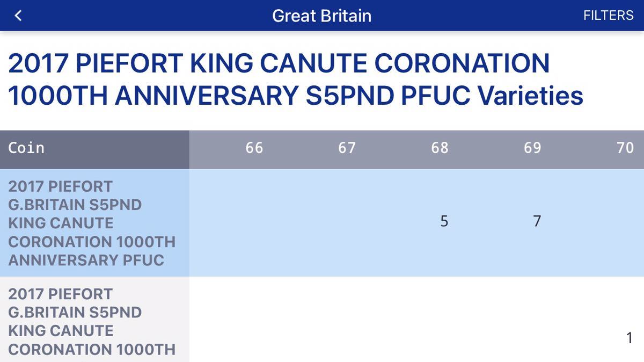The image size is (644, 362).
Task: Select the grade 68 column header
Action: point(440,148)
